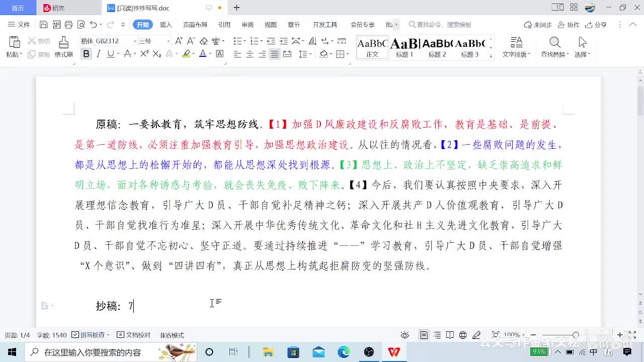Open new tab with plus button
Image resolution: width=644 pixels, height=362 pixels.
[x=236, y=8]
